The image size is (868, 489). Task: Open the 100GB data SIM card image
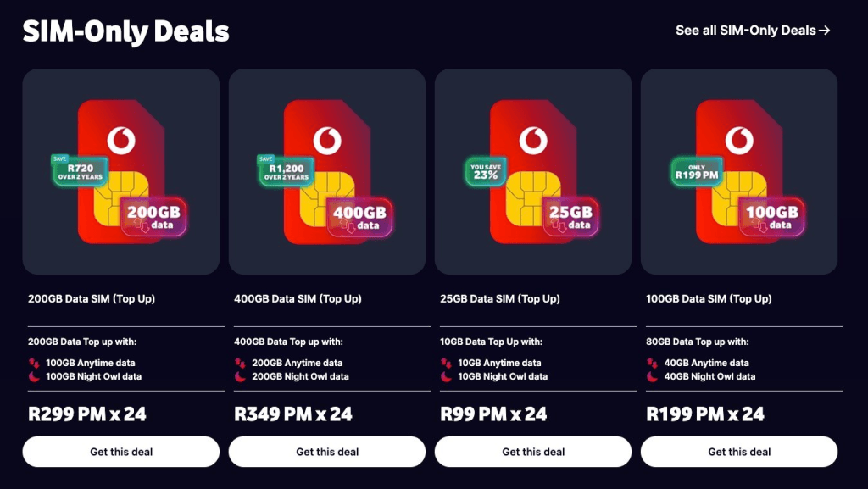click(739, 171)
